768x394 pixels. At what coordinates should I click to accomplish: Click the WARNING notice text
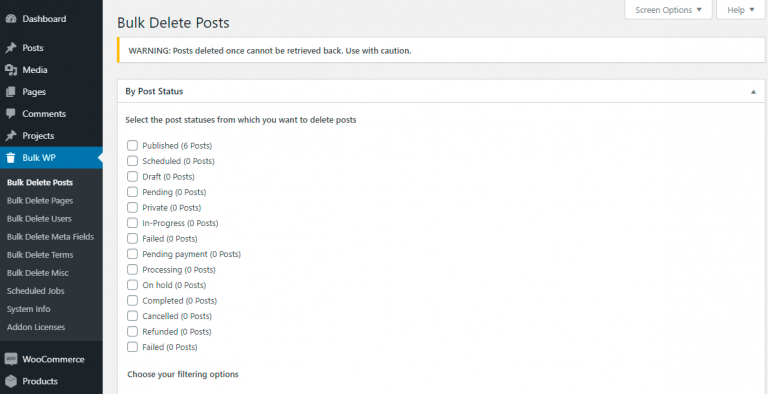(x=270, y=50)
